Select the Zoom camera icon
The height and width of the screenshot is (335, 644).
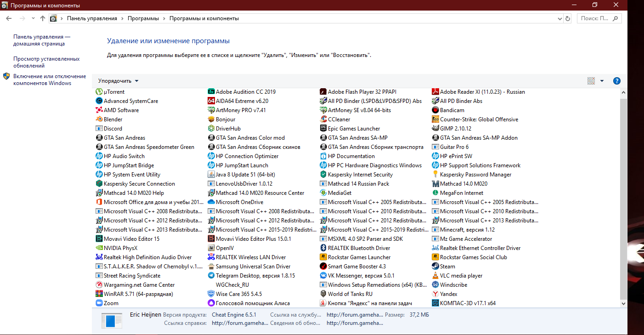click(99, 303)
